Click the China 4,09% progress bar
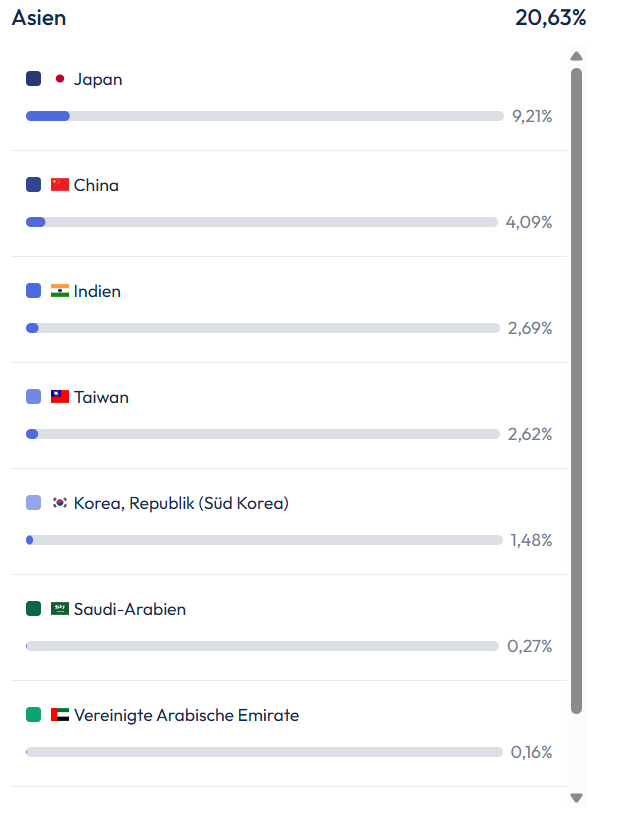The height and width of the screenshot is (813, 618). click(x=262, y=222)
